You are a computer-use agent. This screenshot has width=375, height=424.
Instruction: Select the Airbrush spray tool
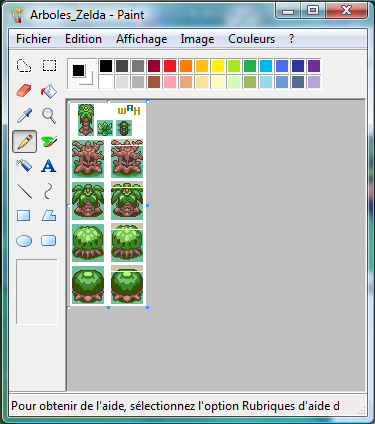tap(24, 166)
